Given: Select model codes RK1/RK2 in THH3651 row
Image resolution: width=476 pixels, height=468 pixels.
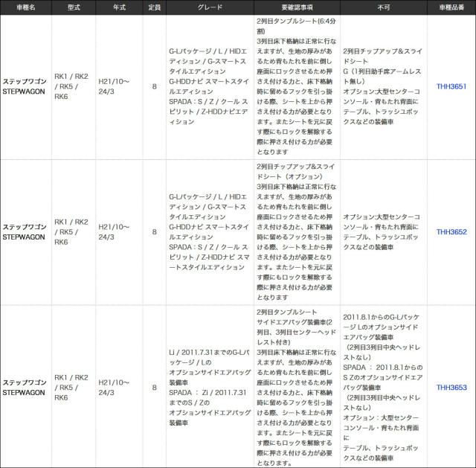Looking at the screenshot, I should point(71,86).
